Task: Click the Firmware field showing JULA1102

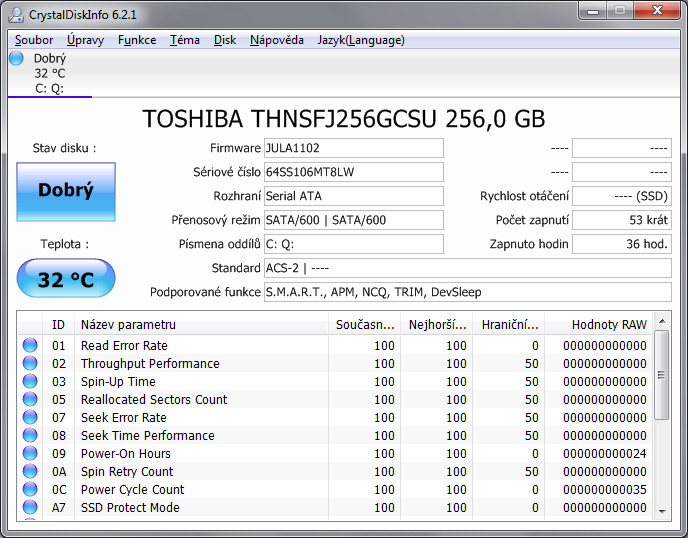Action: [x=353, y=148]
